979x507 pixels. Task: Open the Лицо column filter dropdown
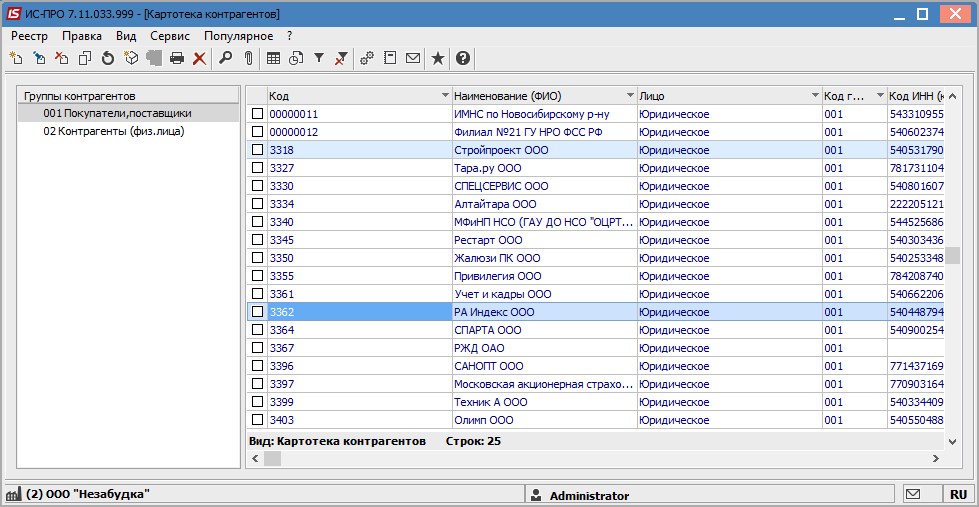[815, 96]
